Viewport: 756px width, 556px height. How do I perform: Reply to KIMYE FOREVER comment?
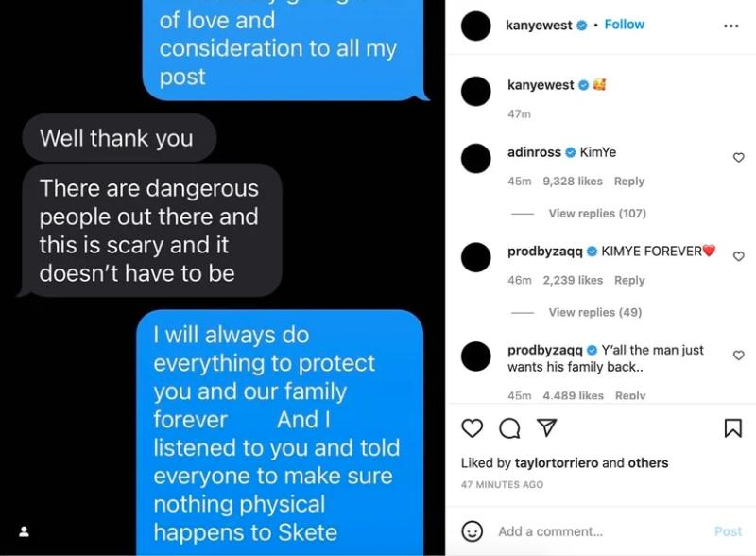(x=629, y=281)
